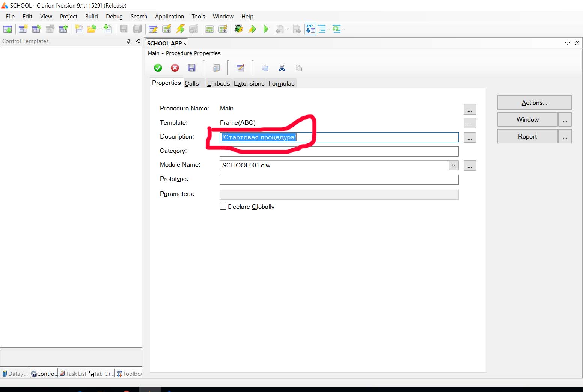Viewport: 583px width, 392px height.
Task: Click the Window button
Action: [527, 119]
